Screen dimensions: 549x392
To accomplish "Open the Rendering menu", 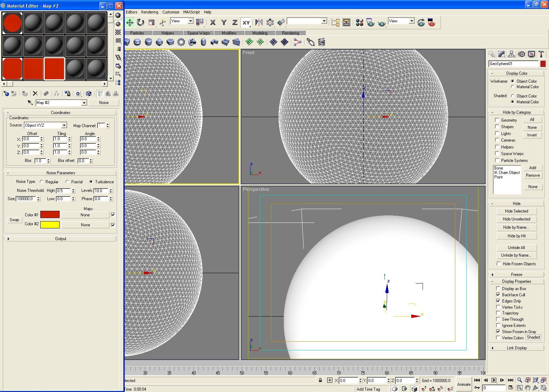I will point(150,12).
